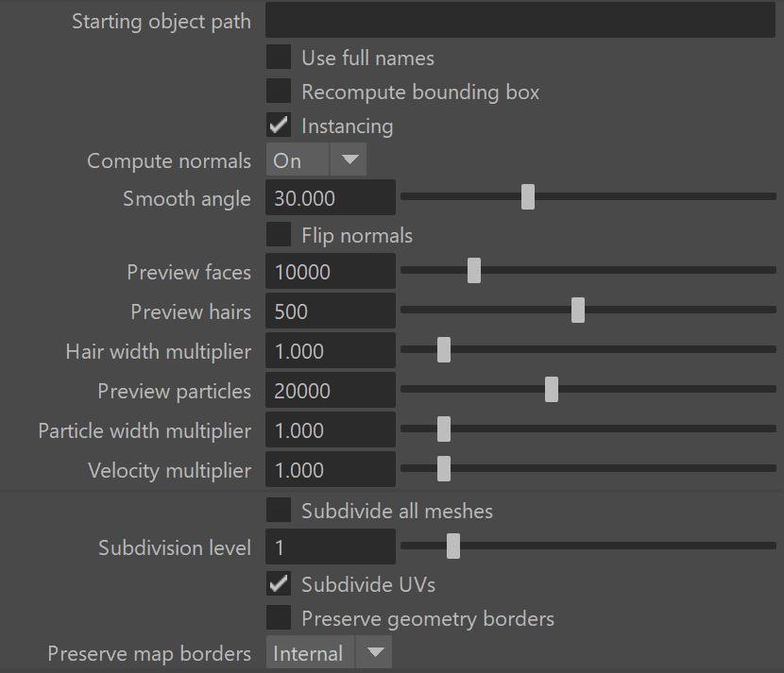Screen dimensions: 784x673
Task: Enable the Flip normals checkbox
Action: click(279, 234)
